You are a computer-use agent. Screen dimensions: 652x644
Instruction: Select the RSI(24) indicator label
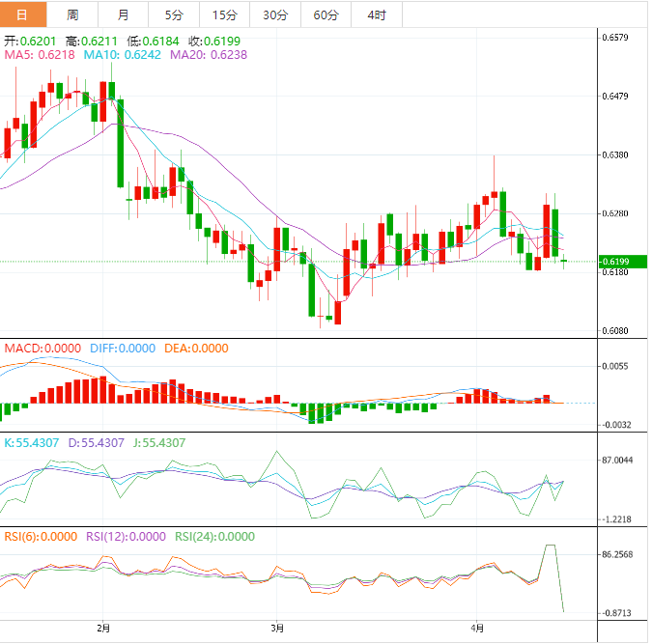click(x=213, y=537)
